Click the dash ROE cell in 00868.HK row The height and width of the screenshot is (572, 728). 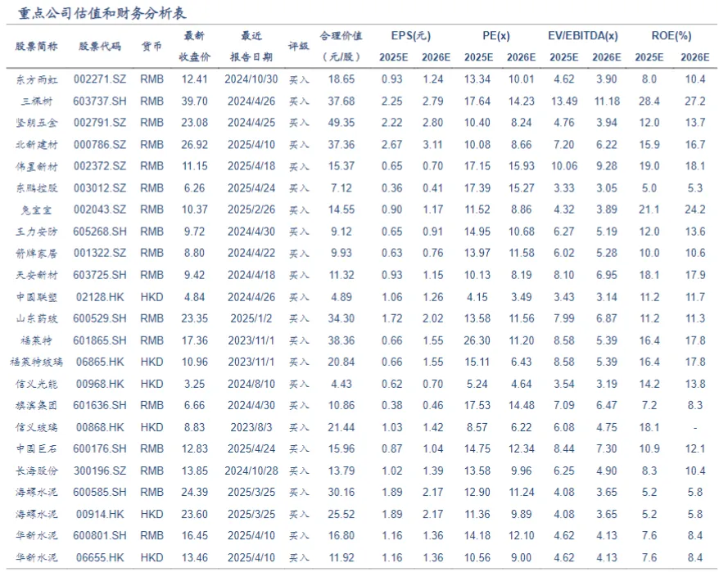(x=695, y=427)
